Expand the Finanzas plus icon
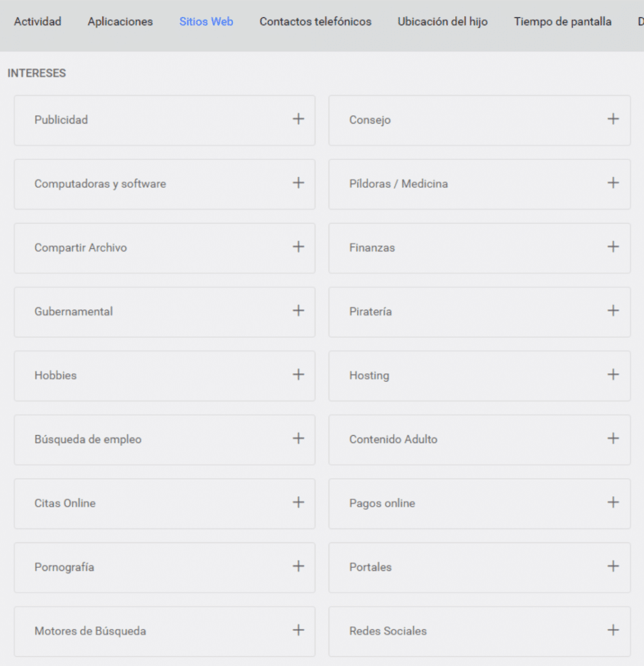The image size is (644, 666). click(613, 246)
